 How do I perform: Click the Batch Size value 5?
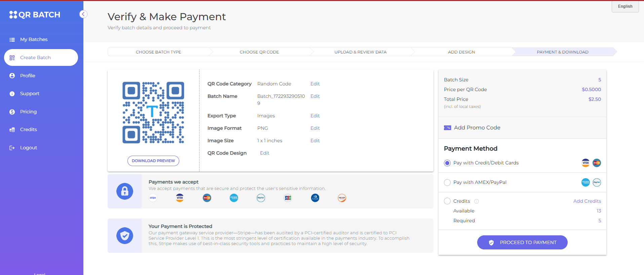(600, 80)
